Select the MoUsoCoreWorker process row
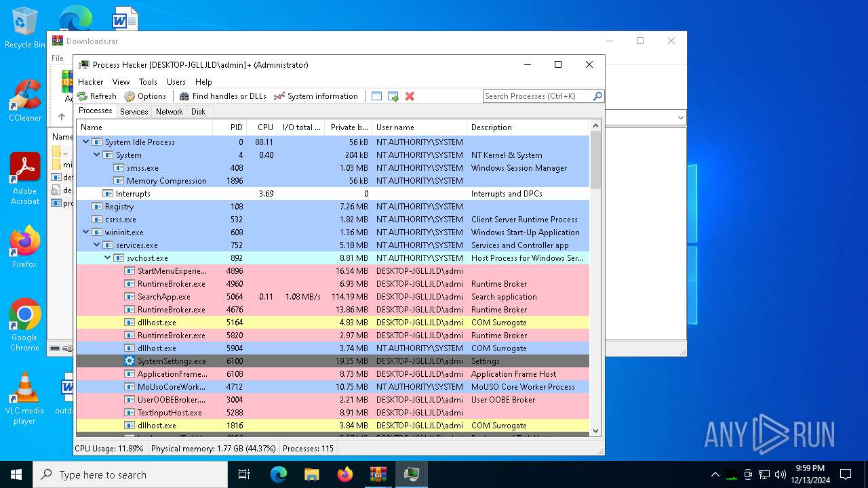Screen dimensions: 868x488 click(333, 386)
